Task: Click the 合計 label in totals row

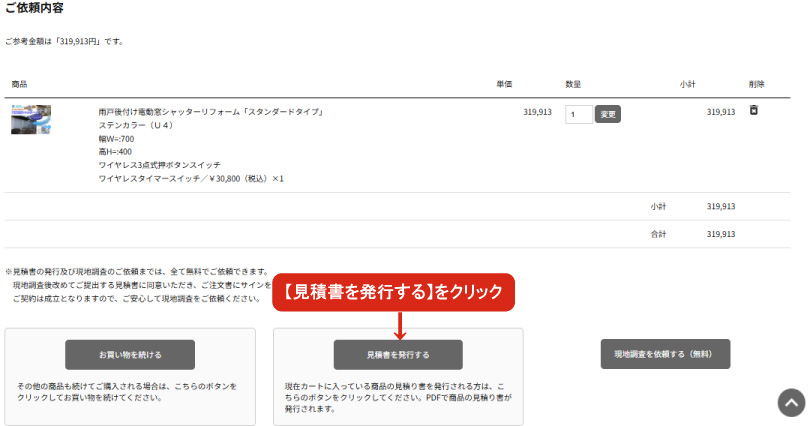Action: [658, 234]
